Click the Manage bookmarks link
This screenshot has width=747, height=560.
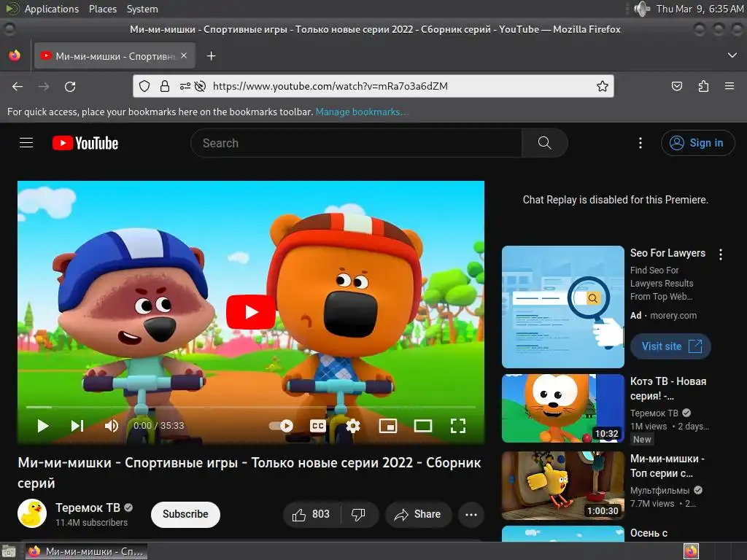pos(362,112)
